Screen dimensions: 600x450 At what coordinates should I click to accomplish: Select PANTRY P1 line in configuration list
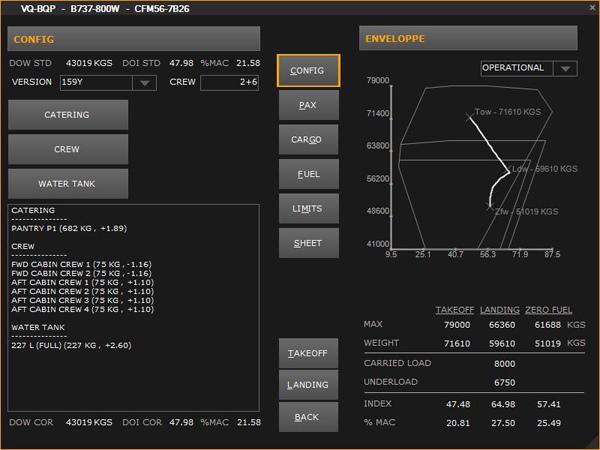coord(70,227)
